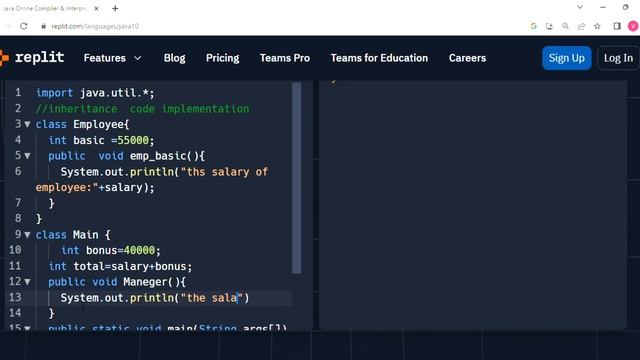The height and width of the screenshot is (360, 640).
Task: Click the site lock icon
Action: pyautogui.click(x=43, y=26)
